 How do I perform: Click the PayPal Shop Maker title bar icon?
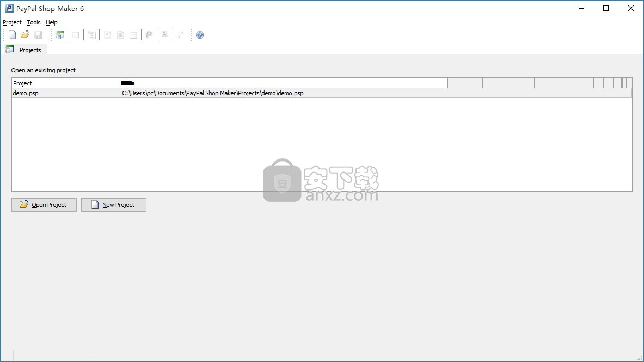9,8
